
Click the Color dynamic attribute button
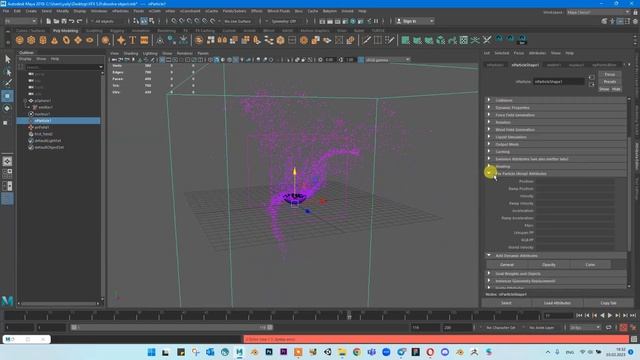click(x=590, y=264)
